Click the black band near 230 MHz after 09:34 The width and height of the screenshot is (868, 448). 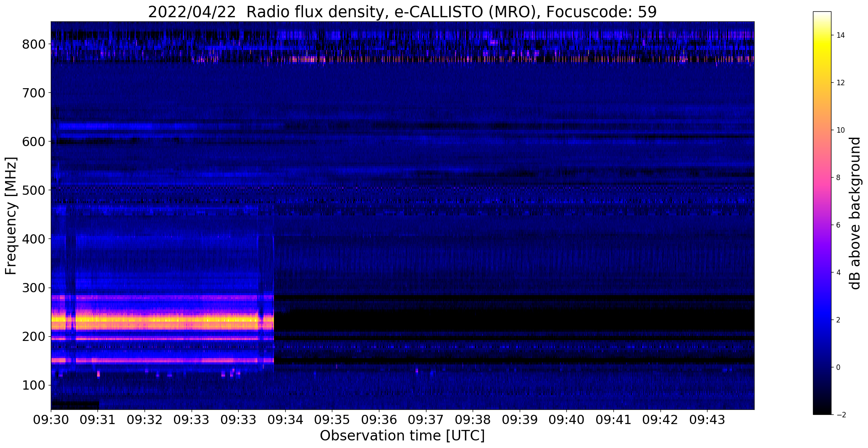click(514, 320)
